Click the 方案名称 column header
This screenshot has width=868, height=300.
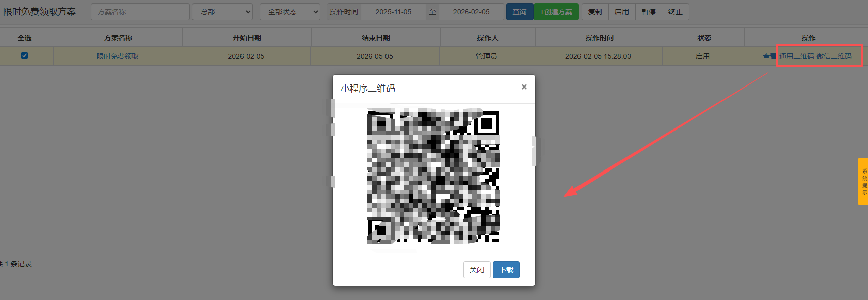pos(118,38)
